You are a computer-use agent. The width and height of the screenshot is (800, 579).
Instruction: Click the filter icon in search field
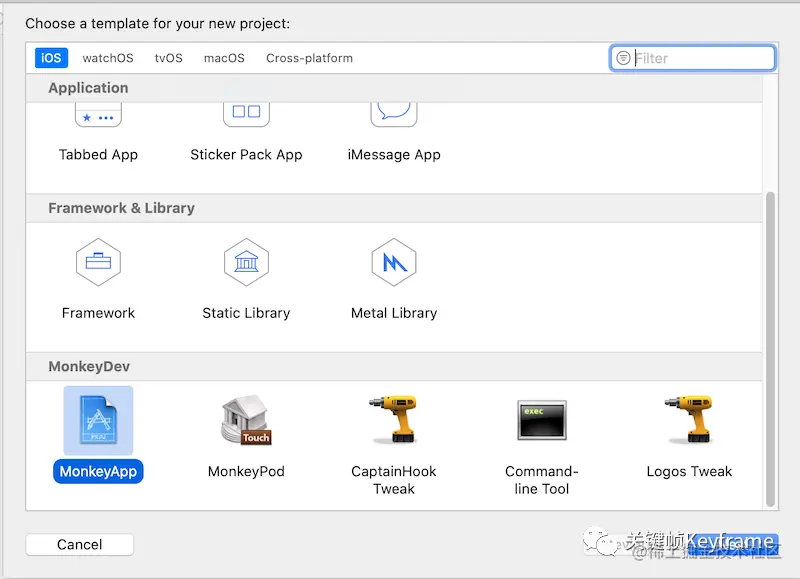pyautogui.click(x=623, y=58)
